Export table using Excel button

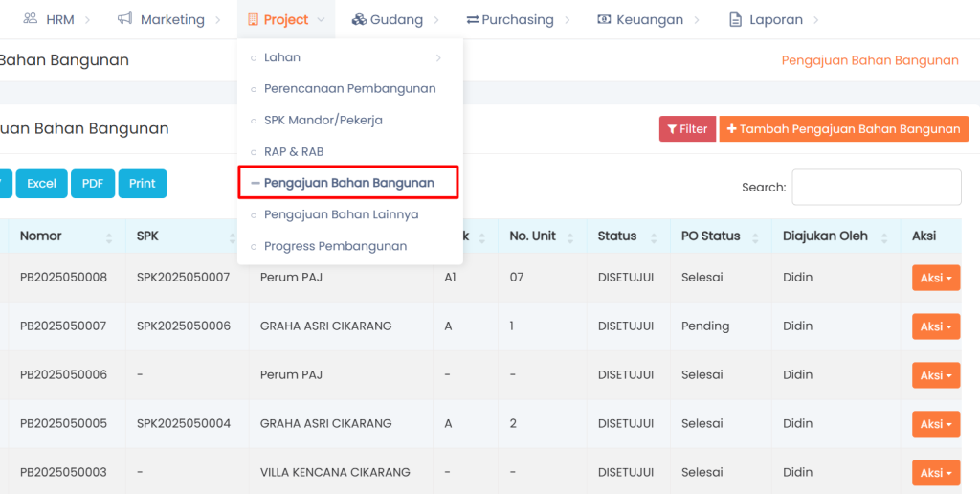pyautogui.click(x=41, y=184)
